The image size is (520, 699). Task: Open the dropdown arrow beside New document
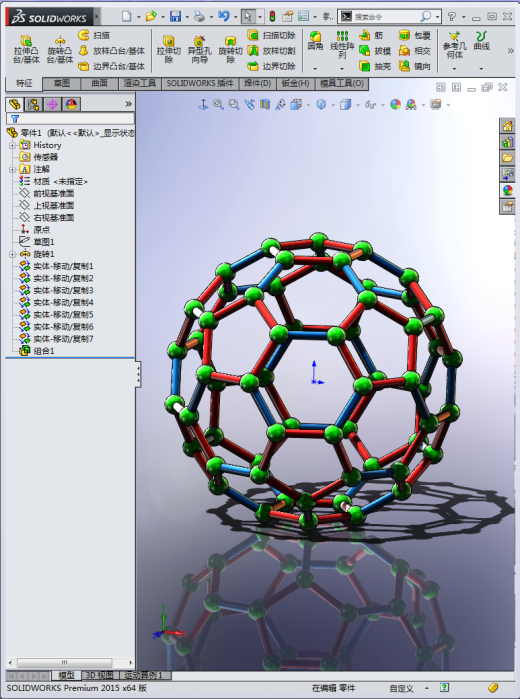[138, 17]
